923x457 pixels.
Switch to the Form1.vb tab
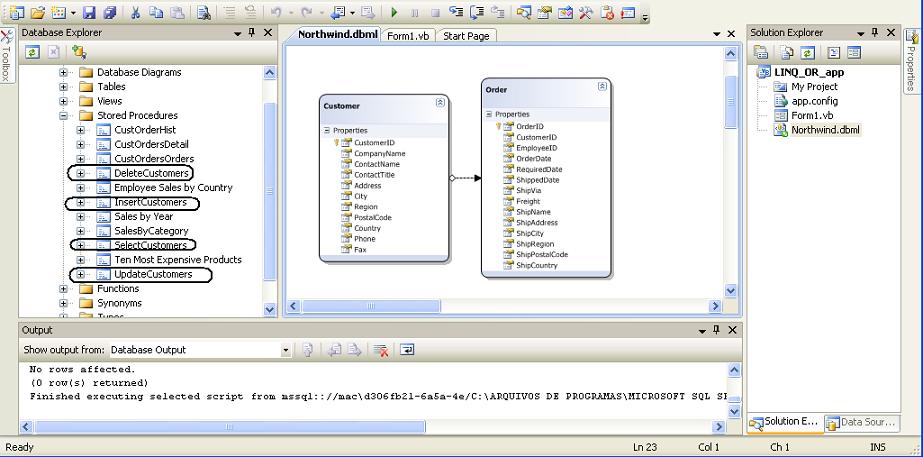pyautogui.click(x=407, y=36)
